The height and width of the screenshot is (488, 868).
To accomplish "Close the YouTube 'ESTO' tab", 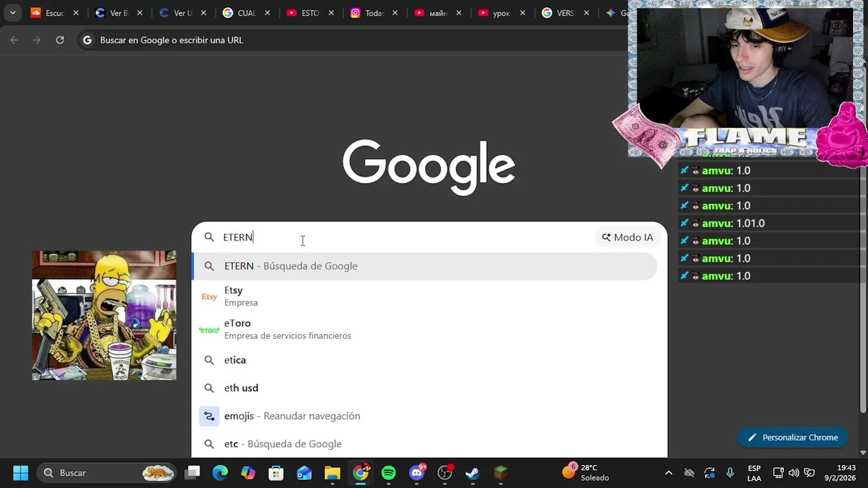I will pos(331,13).
